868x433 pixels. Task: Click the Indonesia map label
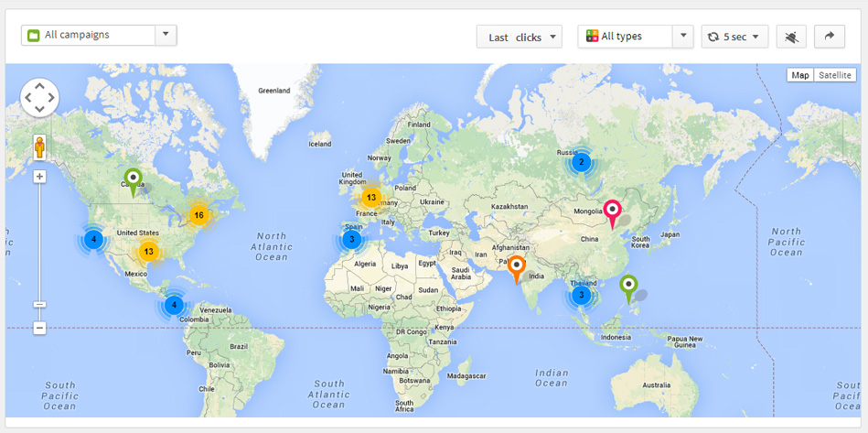pos(616,337)
